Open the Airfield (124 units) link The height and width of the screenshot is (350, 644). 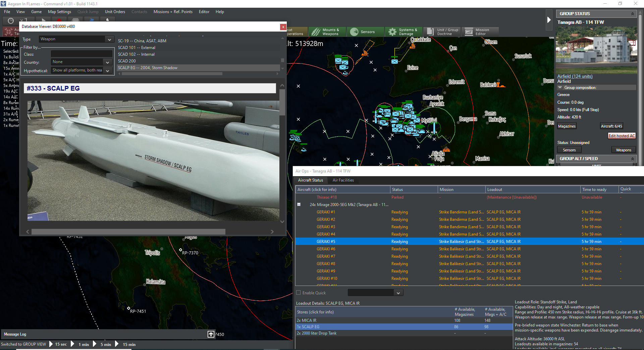[575, 76]
